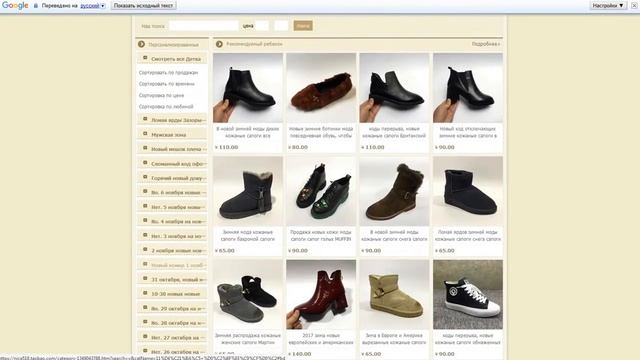Open the grey tassel snow boot photo
Image resolution: width=640 pixels, height=360 pixels.
(x=248, y=191)
